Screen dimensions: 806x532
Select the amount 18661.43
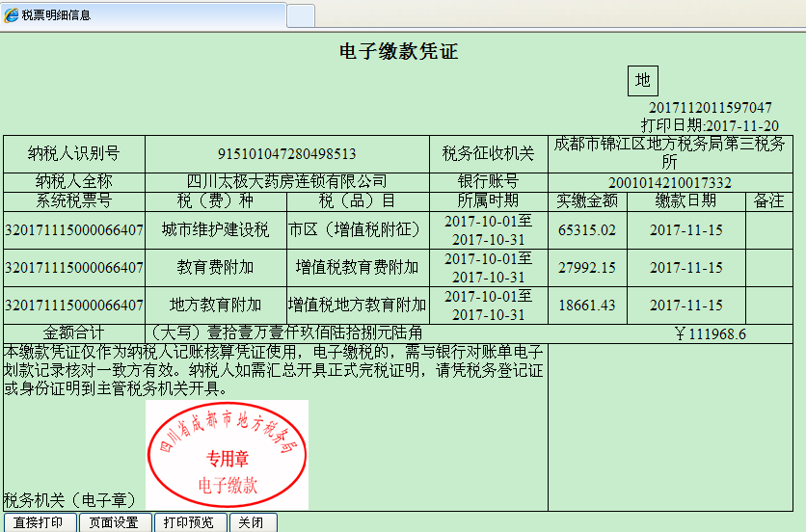point(587,306)
